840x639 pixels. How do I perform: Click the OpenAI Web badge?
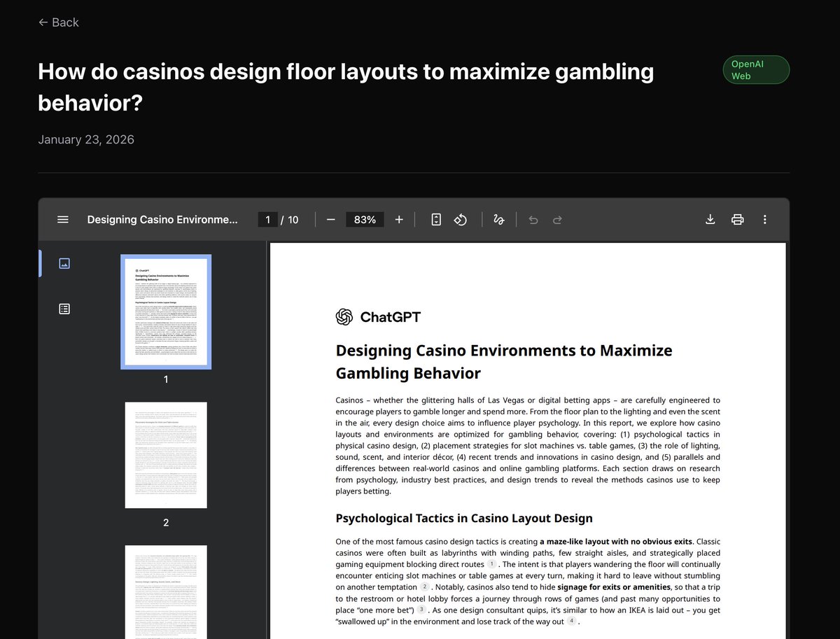click(756, 70)
